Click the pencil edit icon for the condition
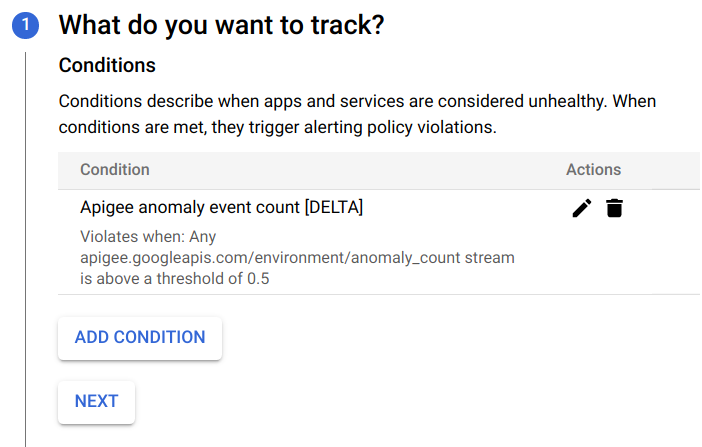This screenshot has width=702, height=447. click(x=582, y=208)
